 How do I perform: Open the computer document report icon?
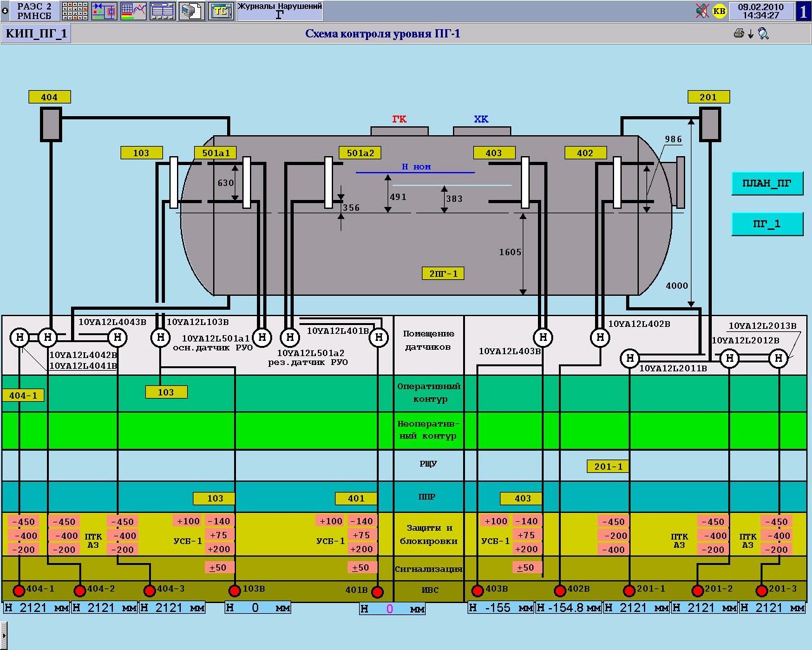pos(192,11)
